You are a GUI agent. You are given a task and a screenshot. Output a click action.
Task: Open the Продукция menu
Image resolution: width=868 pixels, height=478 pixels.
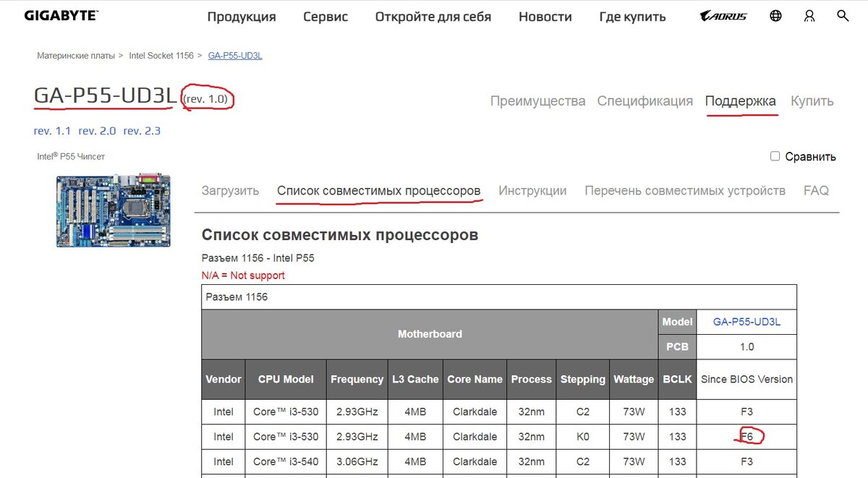tap(242, 17)
